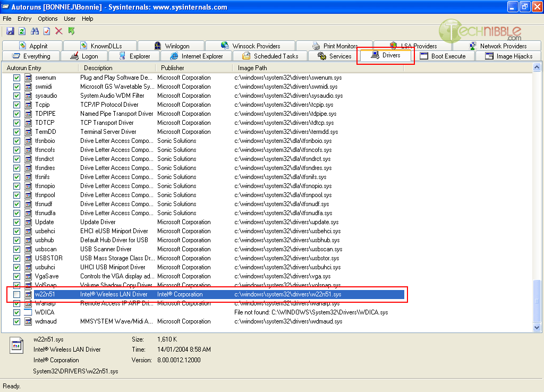
Task: Open the Help menu
Action: coord(88,19)
